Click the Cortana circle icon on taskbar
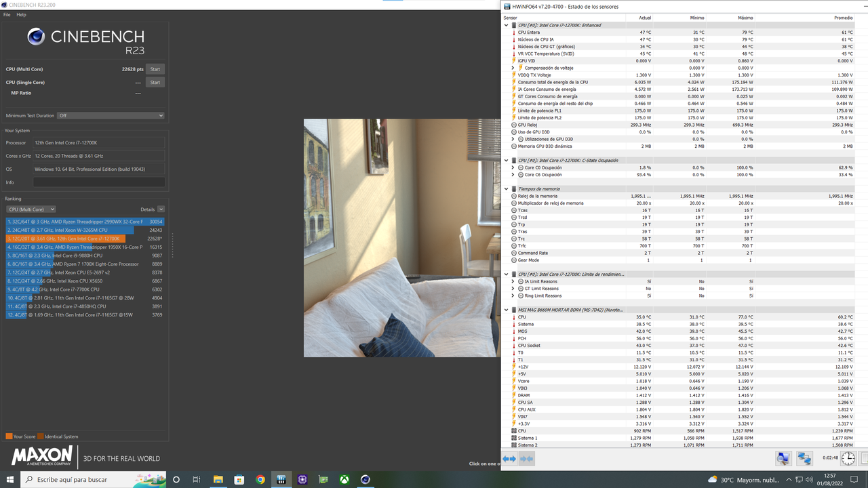 pos(176,479)
